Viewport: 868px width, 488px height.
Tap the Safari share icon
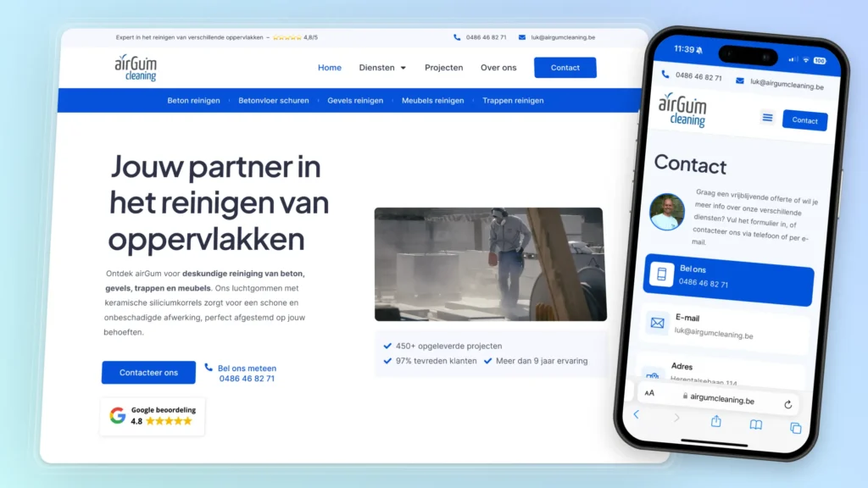pyautogui.click(x=716, y=421)
